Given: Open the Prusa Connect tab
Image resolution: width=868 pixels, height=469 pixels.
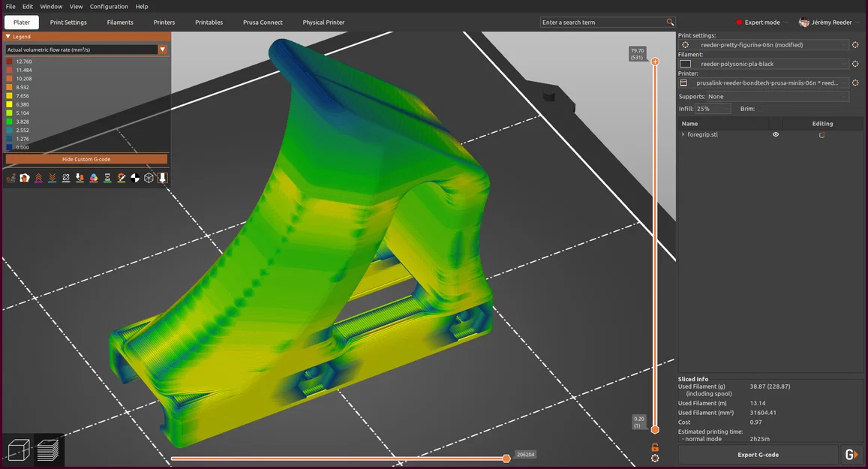Looking at the screenshot, I should [x=263, y=23].
